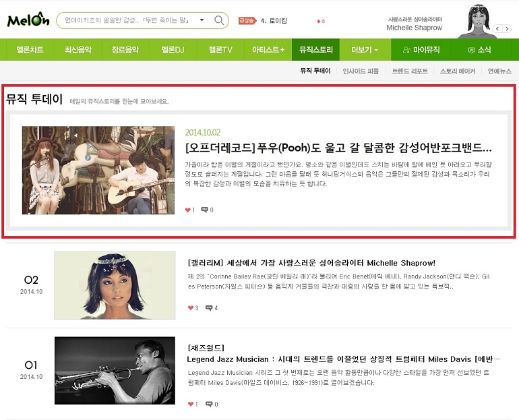Image resolution: width=519 pixels, height=420 pixels.
Task: Open 소식 news section
Action: (480, 50)
